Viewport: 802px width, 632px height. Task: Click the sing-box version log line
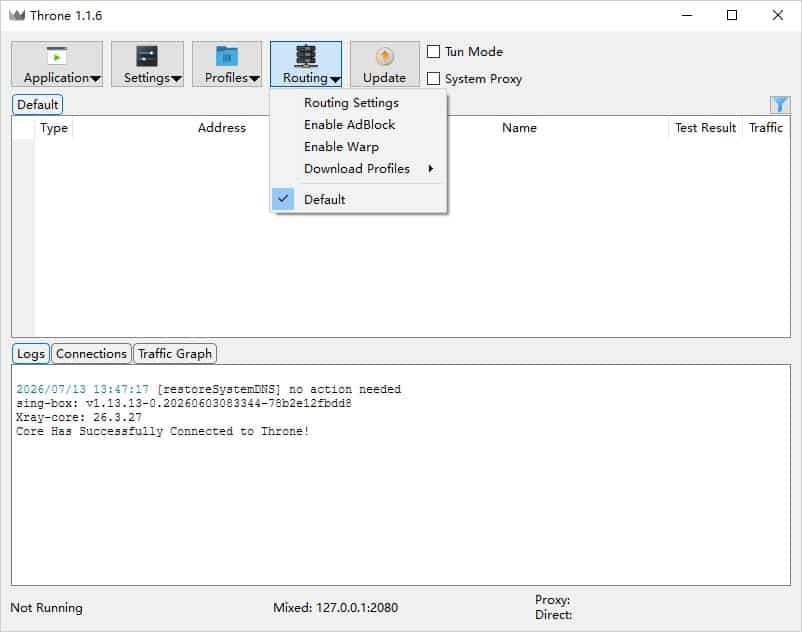[184, 403]
